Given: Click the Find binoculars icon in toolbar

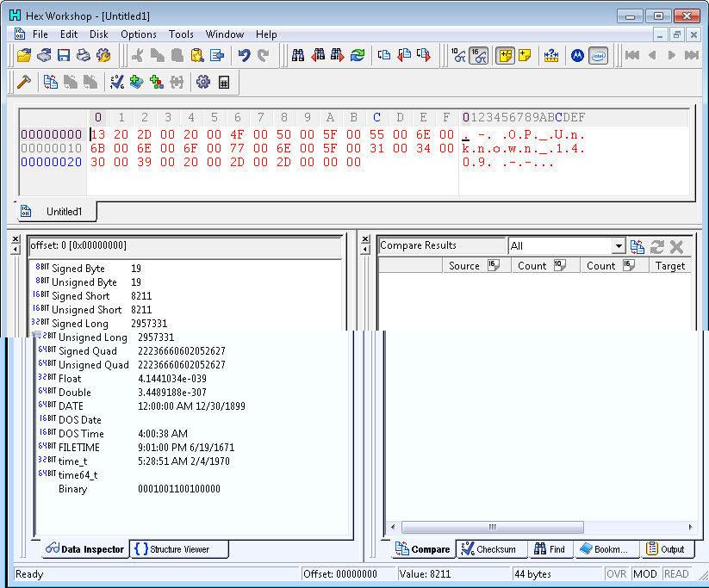Looking at the screenshot, I should (298, 55).
